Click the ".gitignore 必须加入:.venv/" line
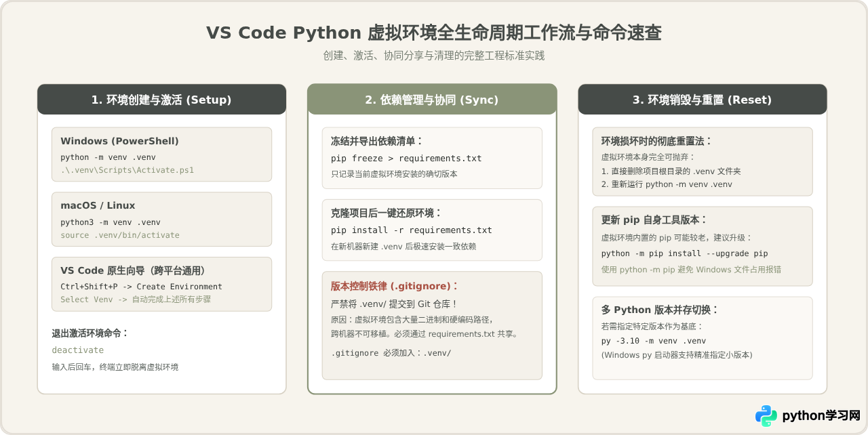The image size is (868, 435). [x=391, y=353]
